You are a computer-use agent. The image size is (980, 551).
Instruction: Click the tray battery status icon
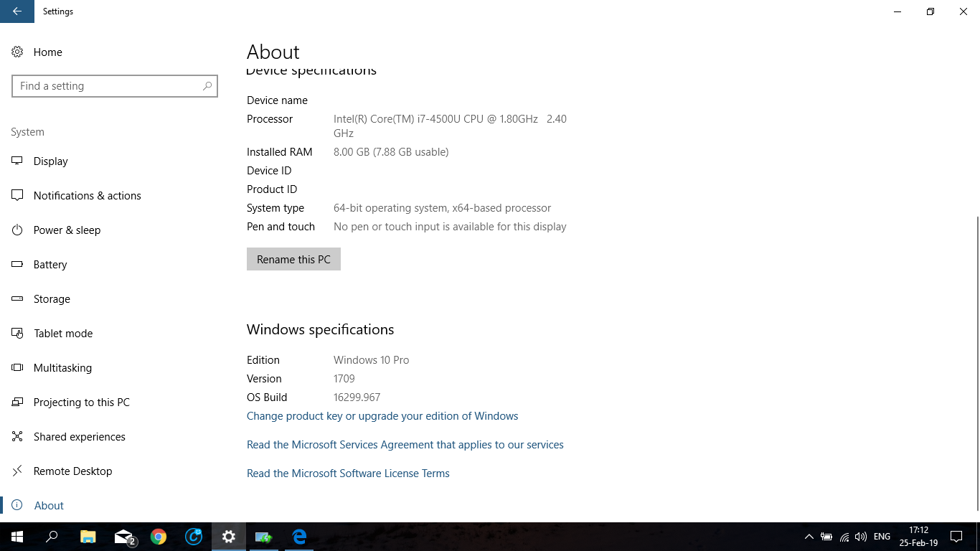point(826,537)
